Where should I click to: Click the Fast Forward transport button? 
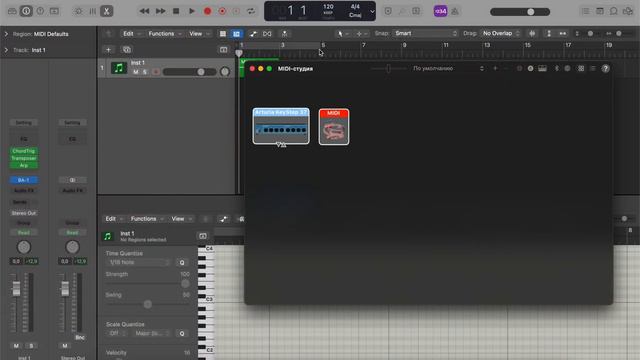160,11
